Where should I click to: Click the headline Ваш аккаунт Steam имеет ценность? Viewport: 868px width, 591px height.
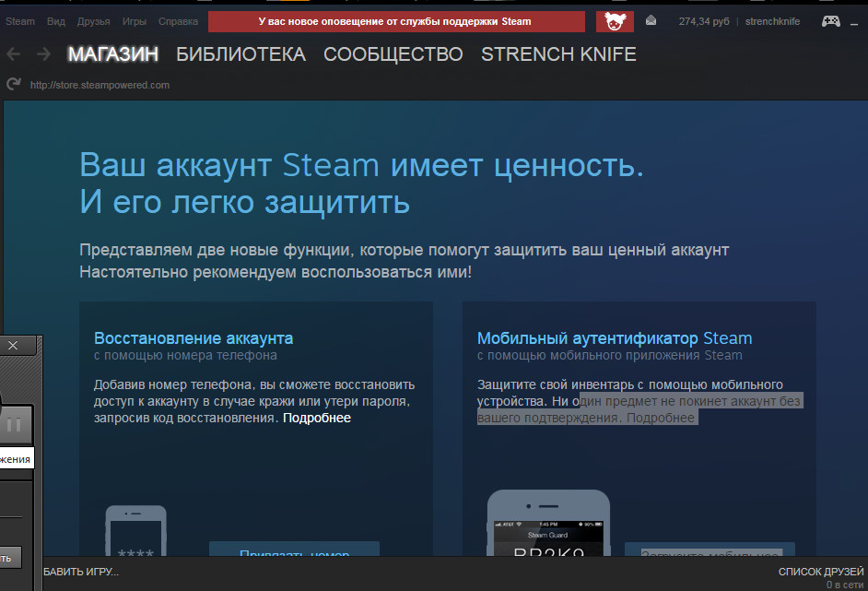[x=361, y=164]
